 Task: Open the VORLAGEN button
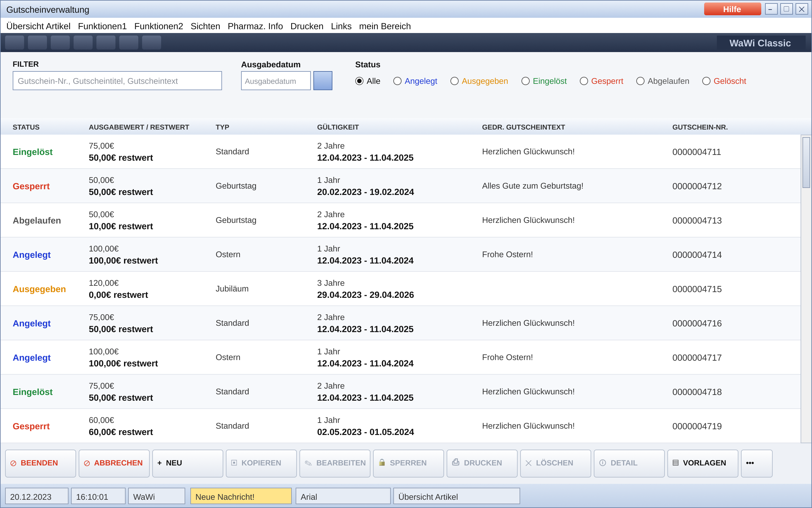click(x=703, y=463)
